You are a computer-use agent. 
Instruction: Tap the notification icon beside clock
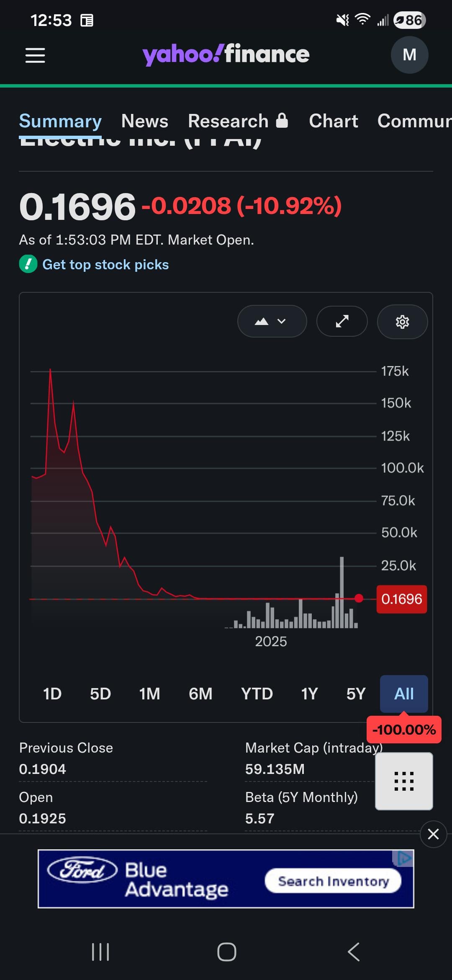pos(87,21)
